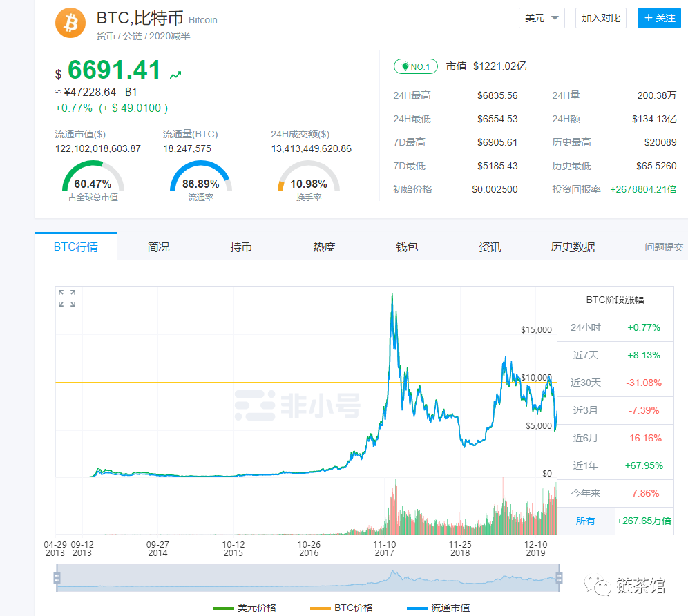Screen dimensions: 688x616
Task: Toggle the BTC价格 legend series
Action: tap(341, 608)
